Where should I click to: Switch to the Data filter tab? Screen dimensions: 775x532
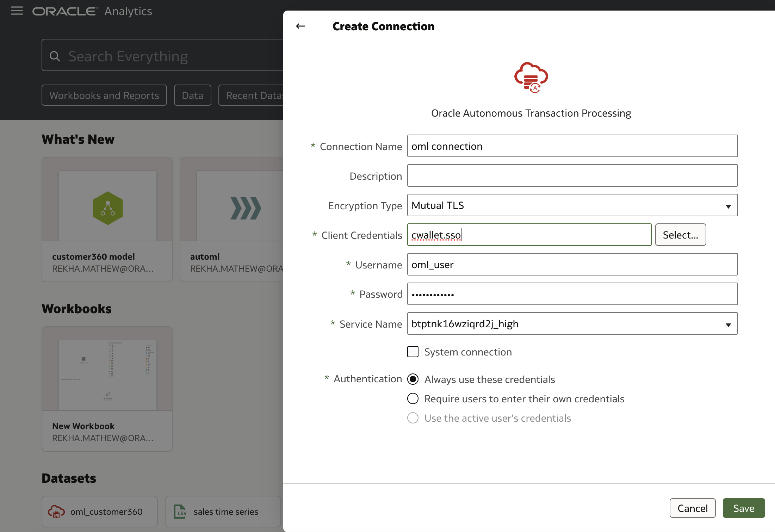192,95
